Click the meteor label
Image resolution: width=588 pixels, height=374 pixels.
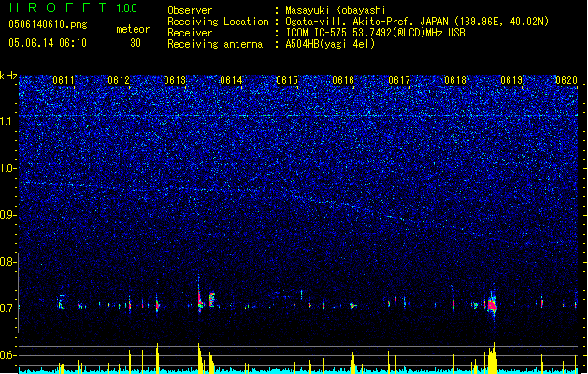coord(133,29)
